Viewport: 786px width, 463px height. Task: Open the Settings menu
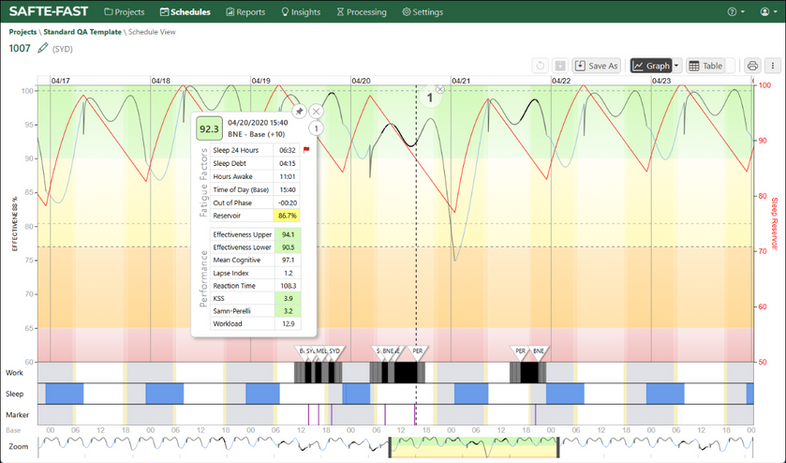423,12
